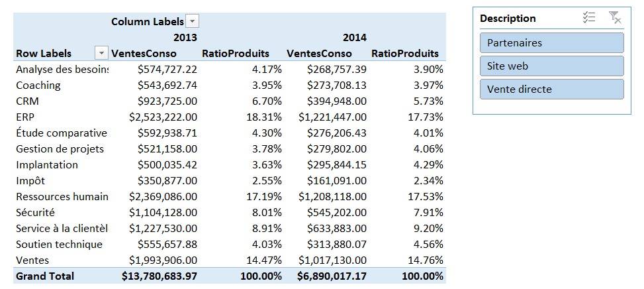
Task: Click the Grand Total row label
Action: pyautogui.click(x=45, y=276)
